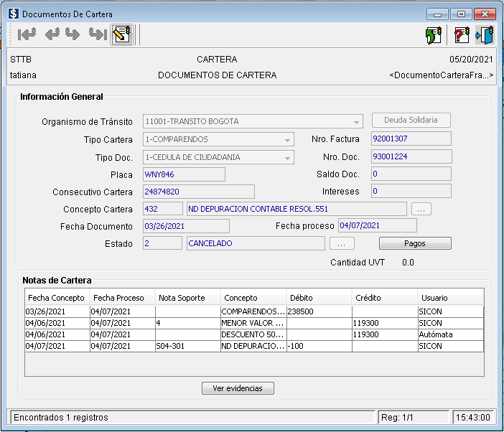Go to the first record arrow icon
The image size is (504, 432).
point(27,34)
